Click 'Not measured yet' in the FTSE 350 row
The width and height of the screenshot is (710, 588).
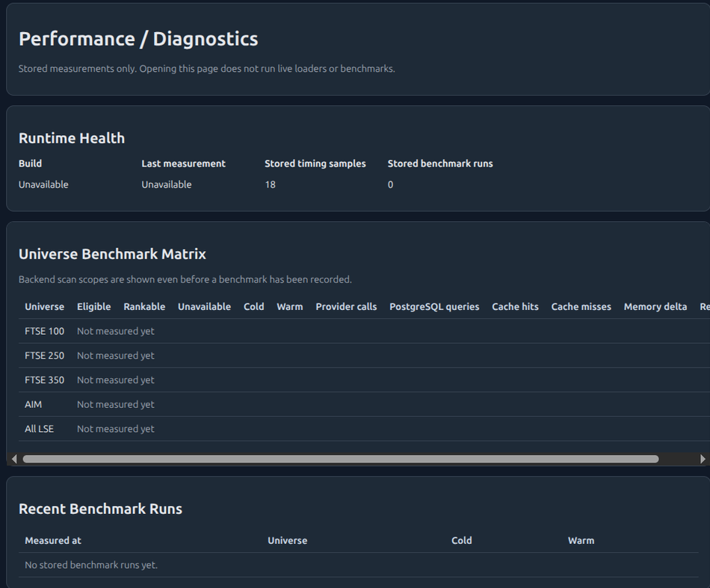point(115,380)
